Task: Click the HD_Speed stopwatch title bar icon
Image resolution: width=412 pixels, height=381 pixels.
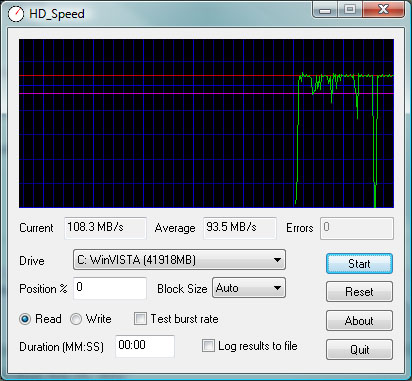Action: pyautogui.click(x=15, y=14)
